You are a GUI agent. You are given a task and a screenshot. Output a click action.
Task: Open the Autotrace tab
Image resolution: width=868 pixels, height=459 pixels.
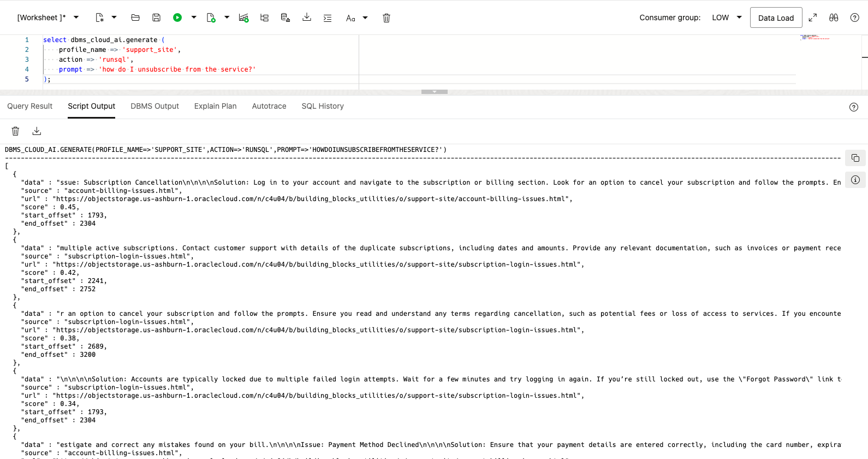269,106
